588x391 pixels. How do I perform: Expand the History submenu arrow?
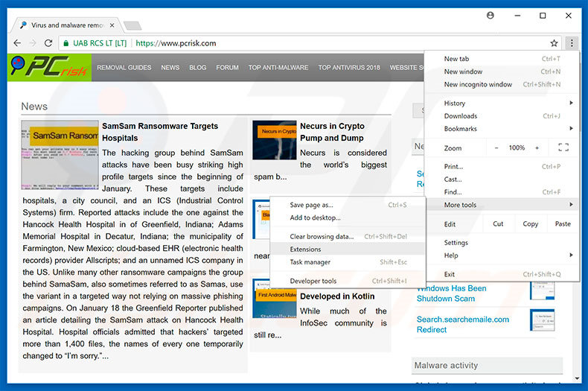click(571, 103)
